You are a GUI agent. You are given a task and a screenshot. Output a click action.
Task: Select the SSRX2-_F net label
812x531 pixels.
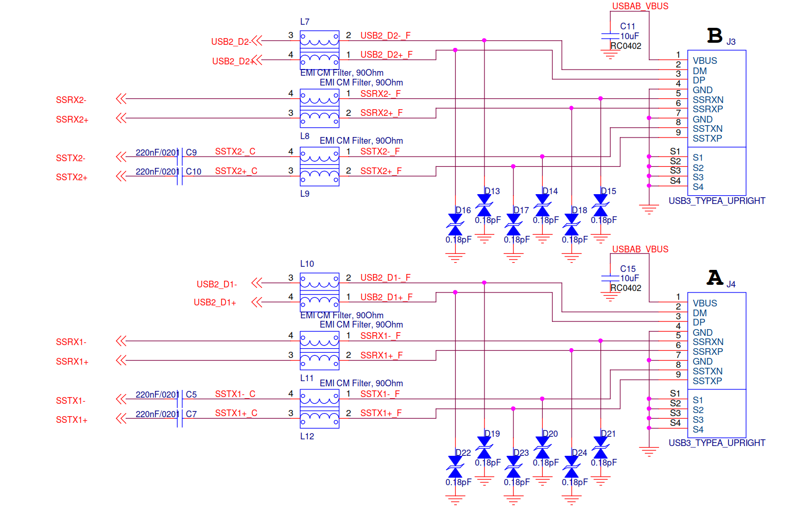pyautogui.click(x=380, y=94)
